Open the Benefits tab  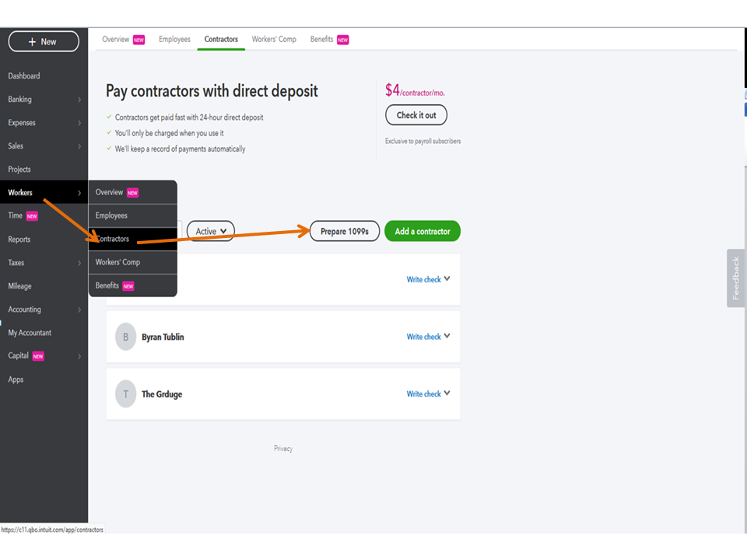coord(321,40)
